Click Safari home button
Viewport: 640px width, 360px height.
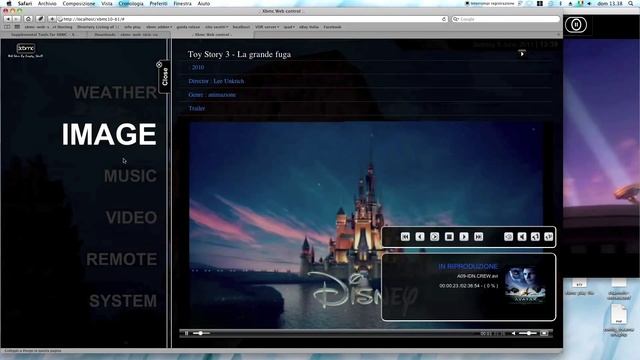tap(28, 19)
